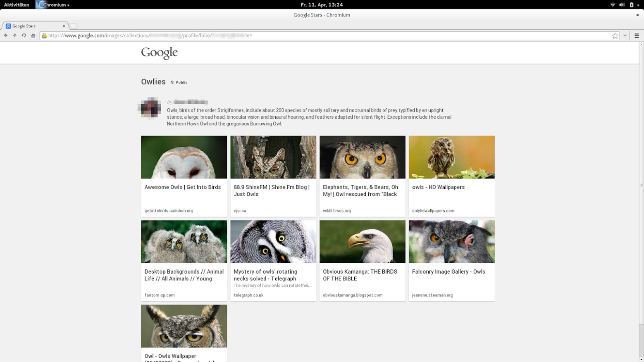Click the browser forward arrow
This screenshot has height=362, width=644.
pos(14,36)
